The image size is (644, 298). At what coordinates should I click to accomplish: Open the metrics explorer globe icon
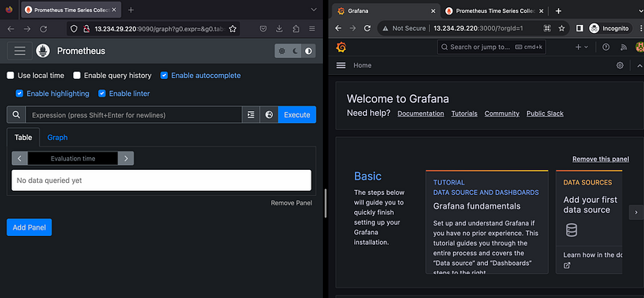click(269, 114)
